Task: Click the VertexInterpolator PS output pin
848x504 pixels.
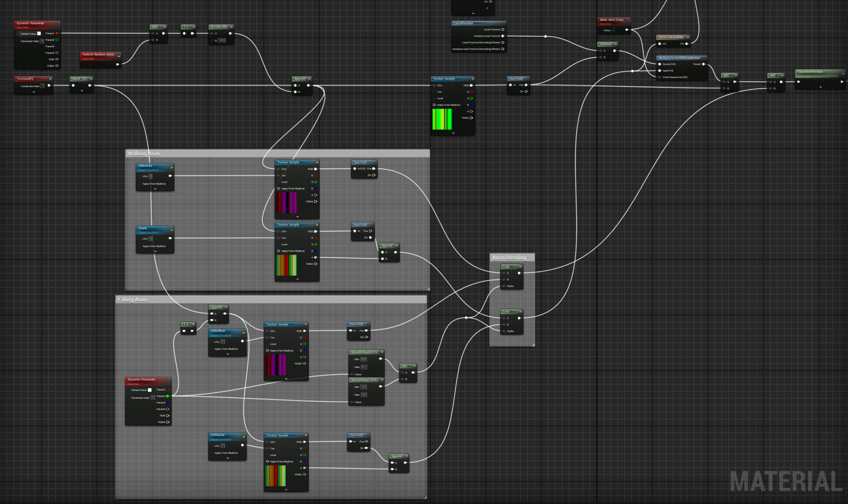Action: pyautogui.click(x=687, y=44)
